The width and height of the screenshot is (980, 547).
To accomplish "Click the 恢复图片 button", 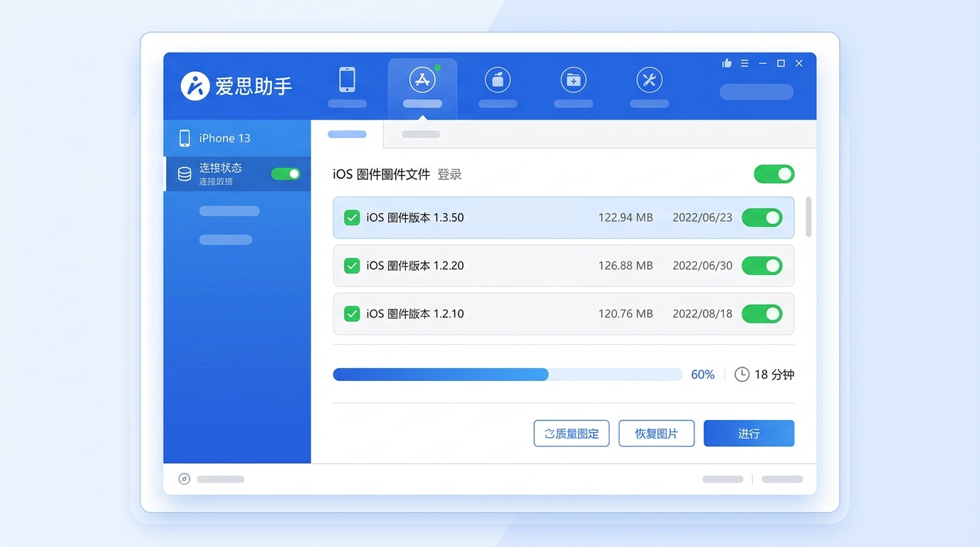I will pos(656,433).
